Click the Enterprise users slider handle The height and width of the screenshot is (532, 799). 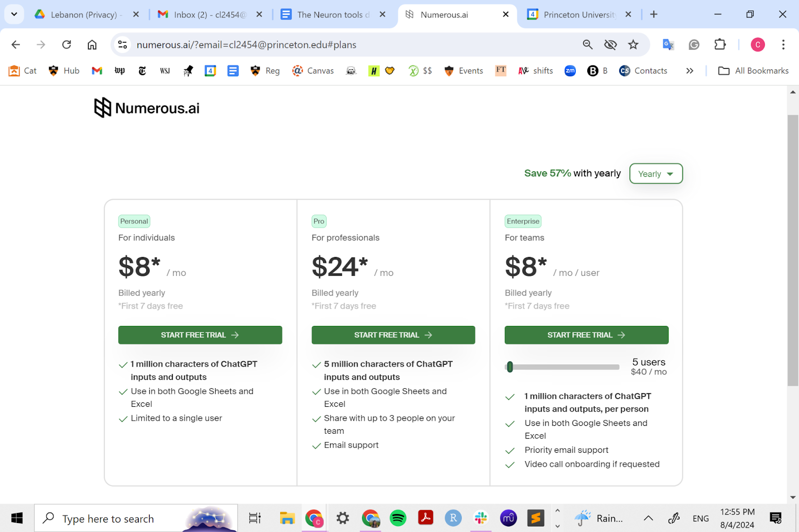point(510,367)
